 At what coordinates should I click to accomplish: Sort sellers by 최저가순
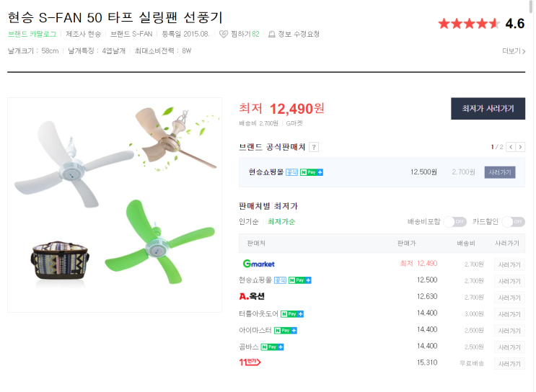pyautogui.click(x=281, y=221)
